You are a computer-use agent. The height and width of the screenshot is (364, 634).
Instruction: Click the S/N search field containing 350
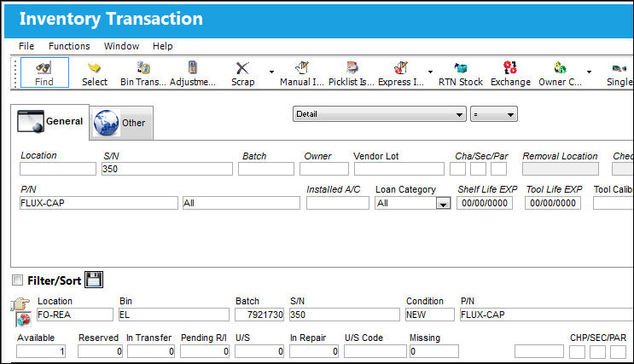point(167,169)
